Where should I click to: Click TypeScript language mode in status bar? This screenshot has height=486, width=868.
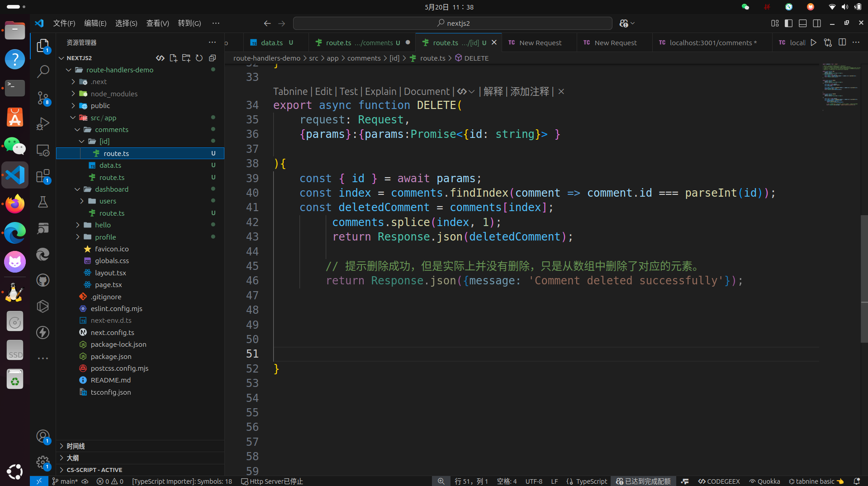pyautogui.click(x=591, y=481)
